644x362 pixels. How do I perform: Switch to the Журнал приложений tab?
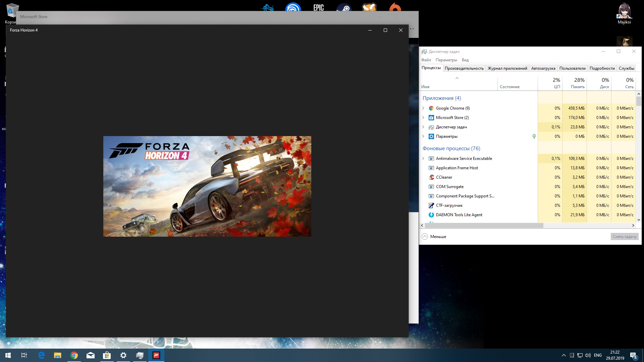tap(507, 68)
